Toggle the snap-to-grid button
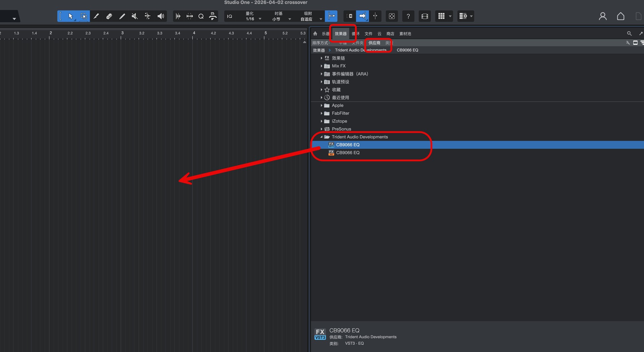 pos(331,16)
